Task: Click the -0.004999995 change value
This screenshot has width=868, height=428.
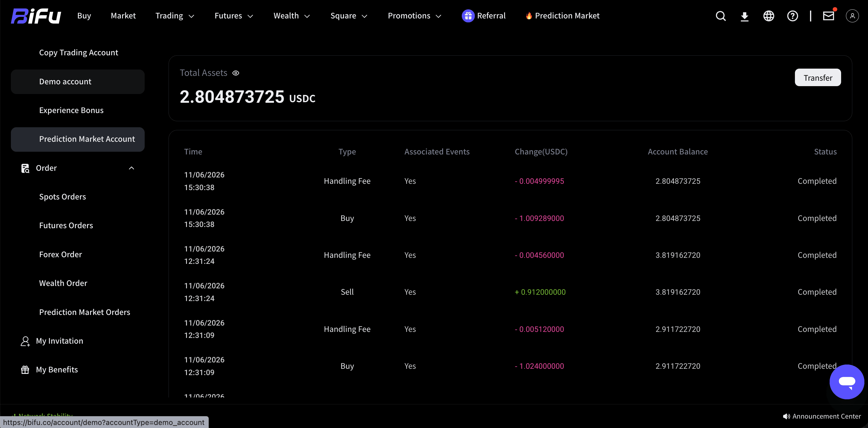Action: click(539, 181)
